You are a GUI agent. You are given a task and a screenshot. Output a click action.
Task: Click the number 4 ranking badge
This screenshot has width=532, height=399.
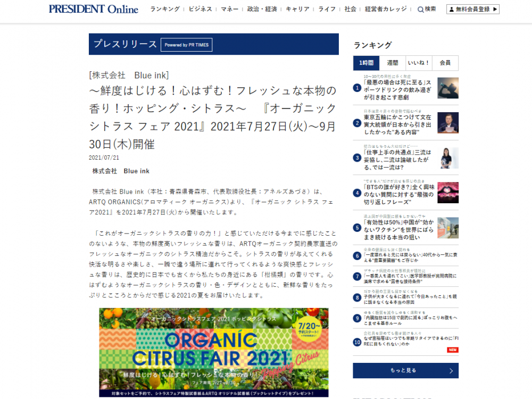coord(357,193)
